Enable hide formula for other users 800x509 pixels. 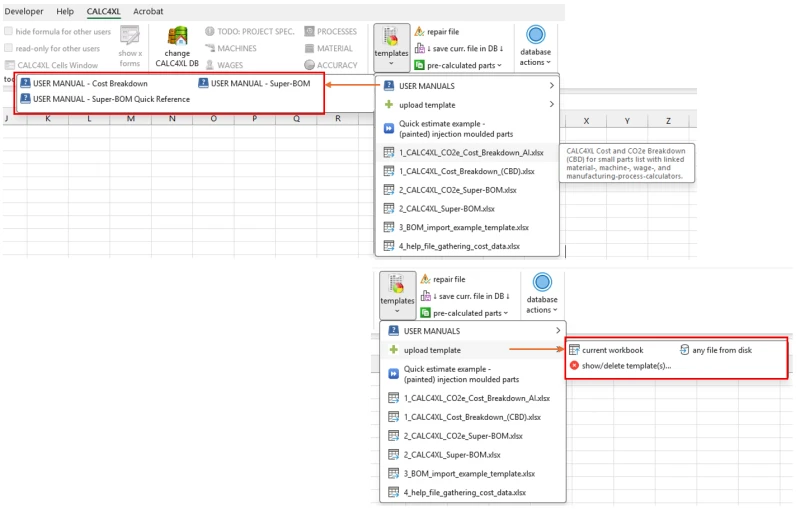pos(9,31)
